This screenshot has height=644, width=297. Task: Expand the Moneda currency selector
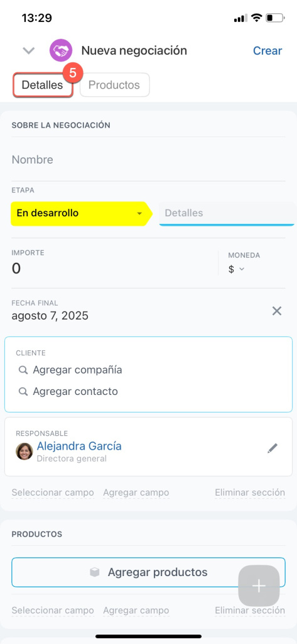(237, 269)
